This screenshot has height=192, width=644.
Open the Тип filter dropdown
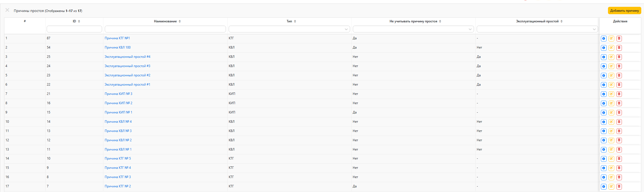[x=289, y=29]
